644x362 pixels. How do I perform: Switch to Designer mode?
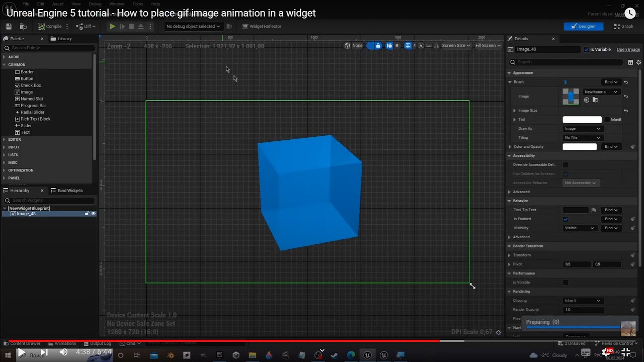click(x=583, y=26)
